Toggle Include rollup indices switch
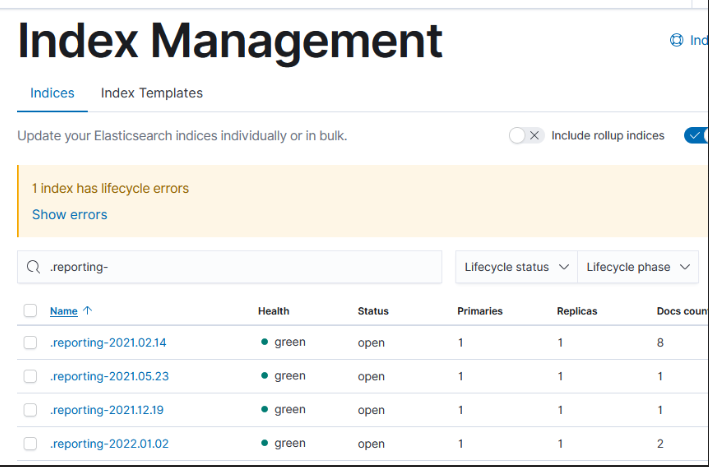709x467 pixels. click(526, 135)
